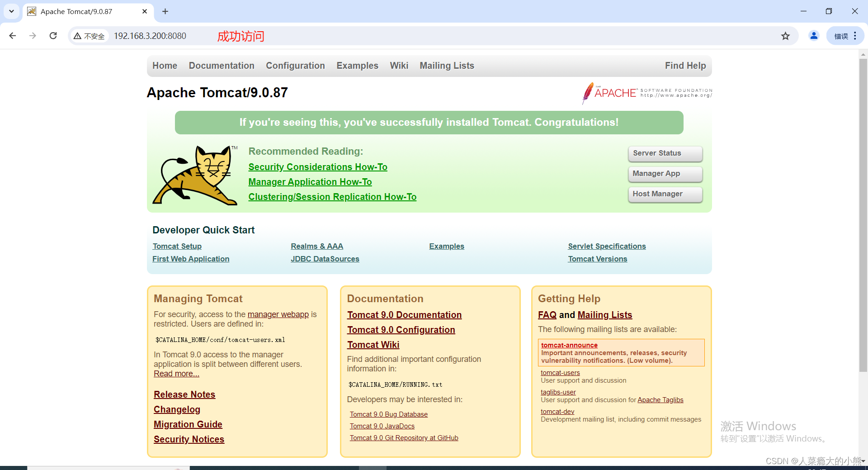This screenshot has width=868, height=470.
Task: Click the Host Manager button
Action: 665,194
